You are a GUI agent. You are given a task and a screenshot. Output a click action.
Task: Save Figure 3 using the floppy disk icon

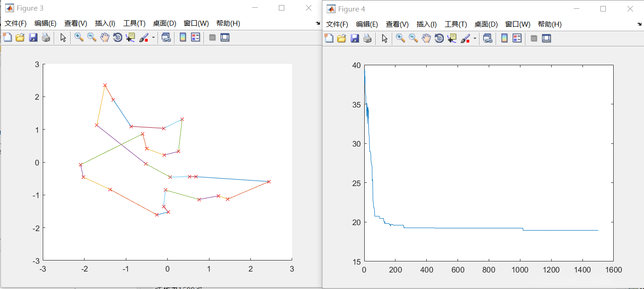[x=33, y=38]
